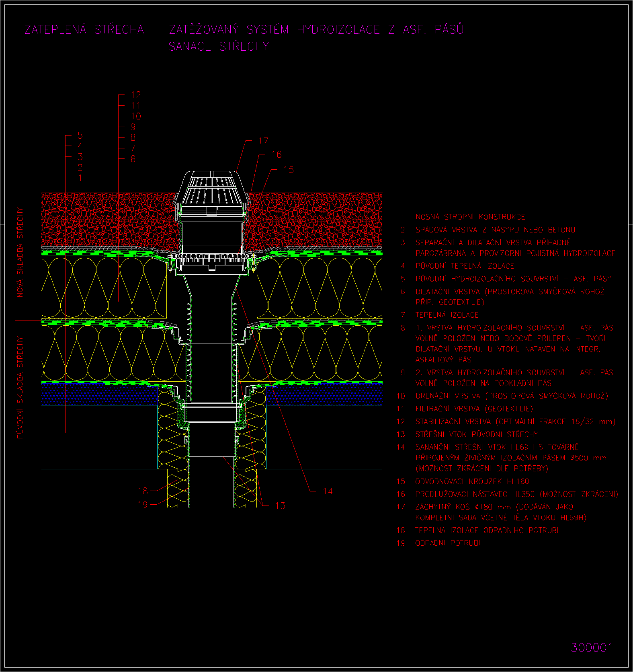
Task: Select legend text 'SPÁDOVÁ VRSTVA Z NÁSYPU NEBO BETONU'
Action: (x=495, y=230)
